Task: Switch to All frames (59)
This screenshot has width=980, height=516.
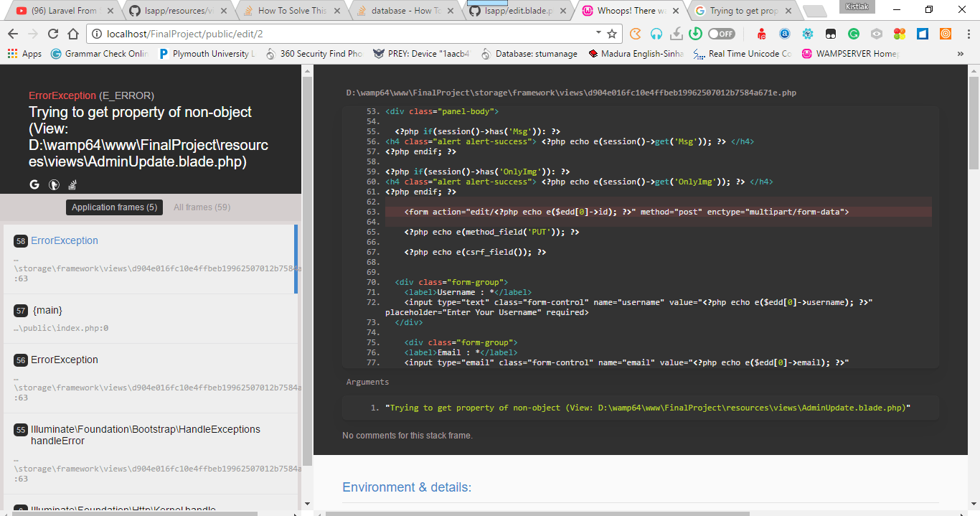Action: click(202, 207)
